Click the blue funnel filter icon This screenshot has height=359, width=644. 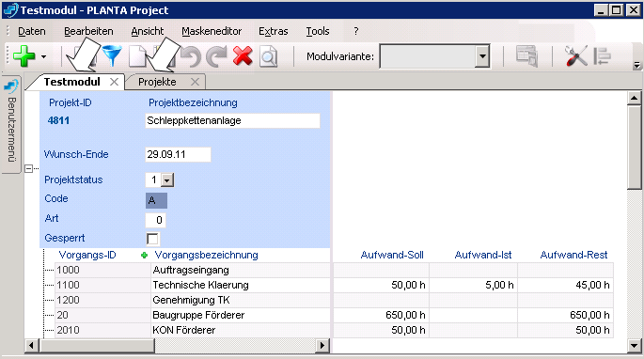(112, 55)
